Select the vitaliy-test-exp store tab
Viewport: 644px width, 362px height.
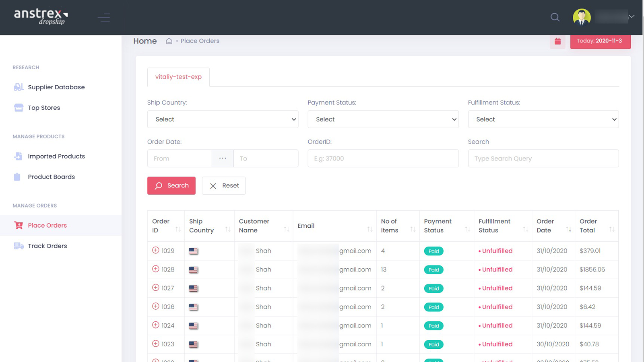click(x=178, y=77)
